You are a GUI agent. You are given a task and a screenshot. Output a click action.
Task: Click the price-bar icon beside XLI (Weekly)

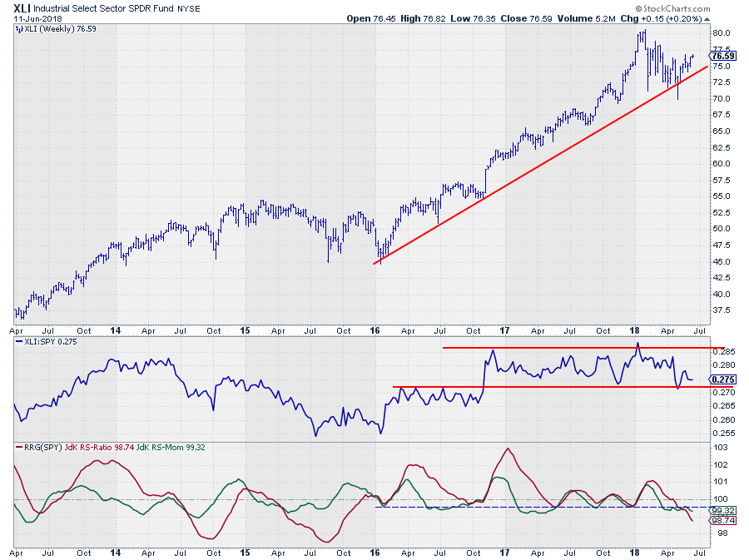(19, 29)
